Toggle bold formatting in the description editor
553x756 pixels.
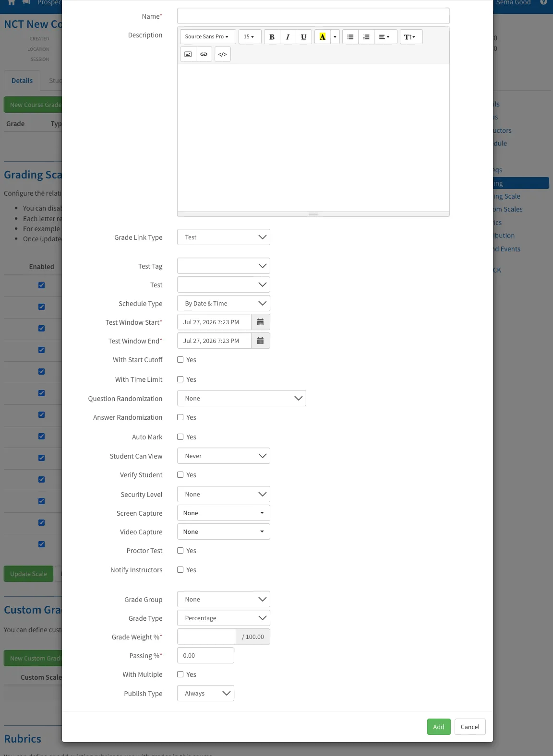(x=272, y=37)
